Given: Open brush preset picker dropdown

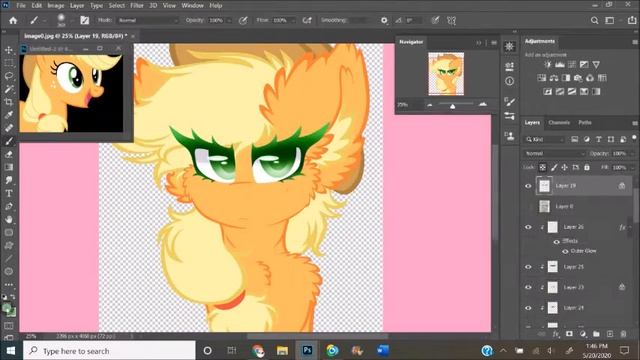Looking at the screenshot, I should [72, 20].
